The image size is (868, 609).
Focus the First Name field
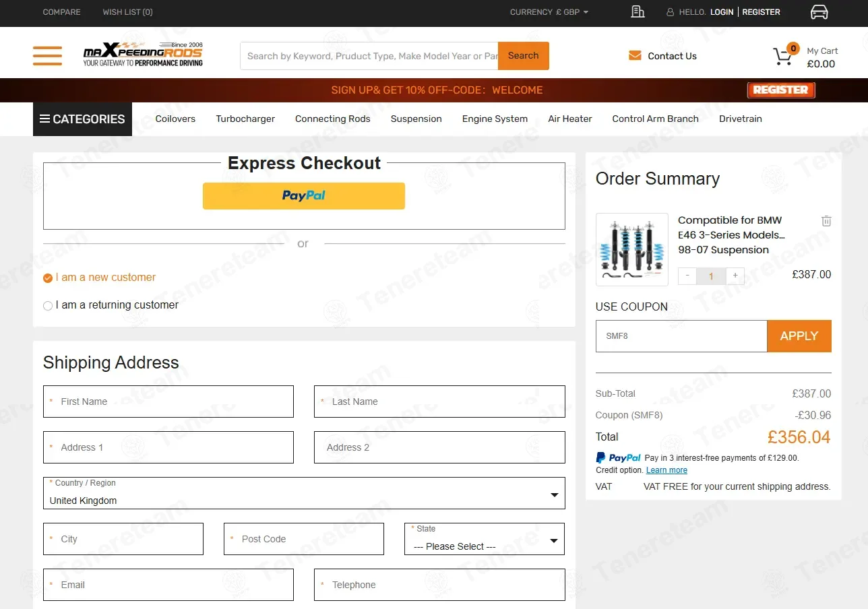click(168, 402)
